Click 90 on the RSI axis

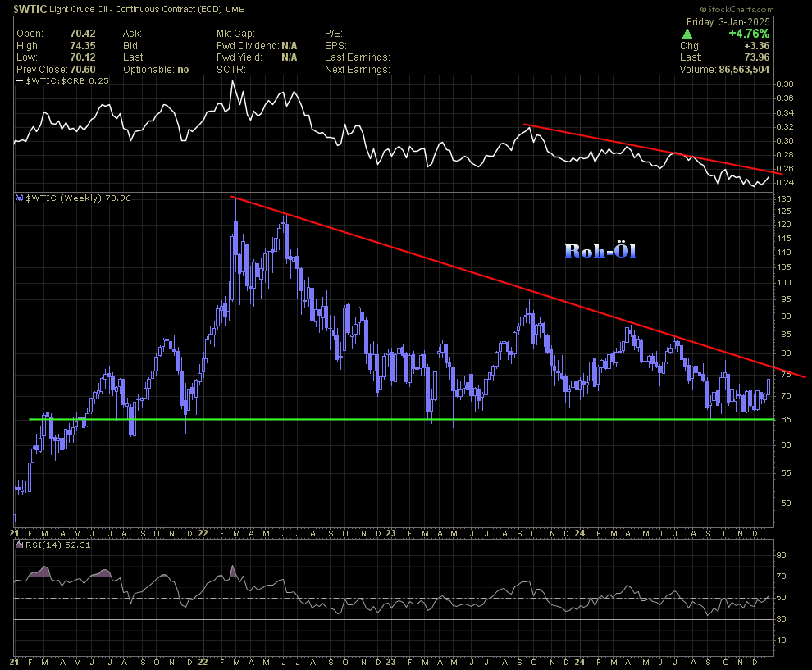[782, 555]
